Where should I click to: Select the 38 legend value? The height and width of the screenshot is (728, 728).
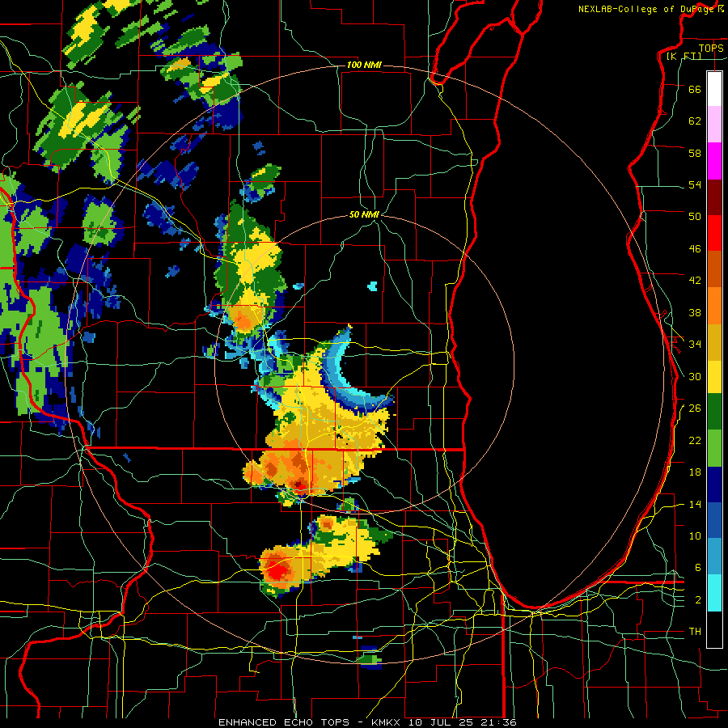(x=695, y=312)
